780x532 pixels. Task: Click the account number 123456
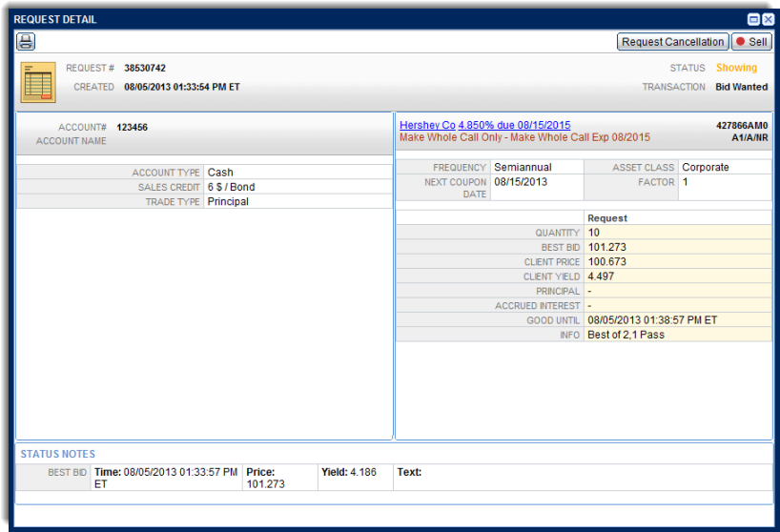pos(132,127)
